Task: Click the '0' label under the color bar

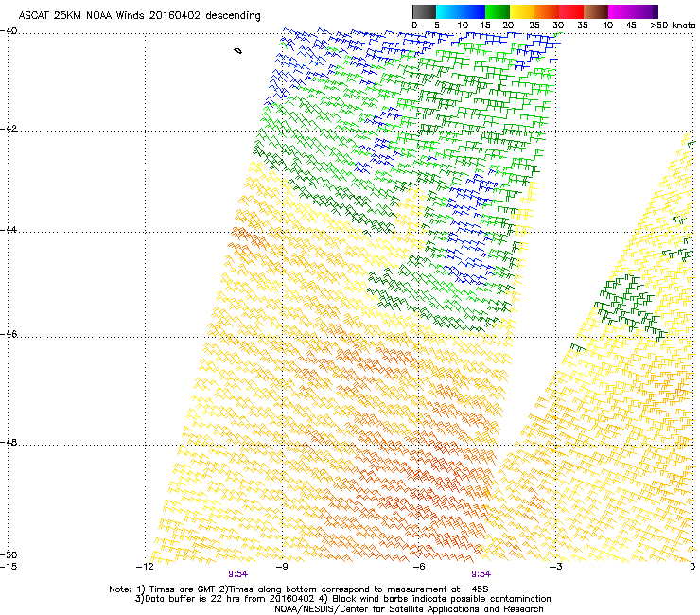Action: [x=414, y=26]
